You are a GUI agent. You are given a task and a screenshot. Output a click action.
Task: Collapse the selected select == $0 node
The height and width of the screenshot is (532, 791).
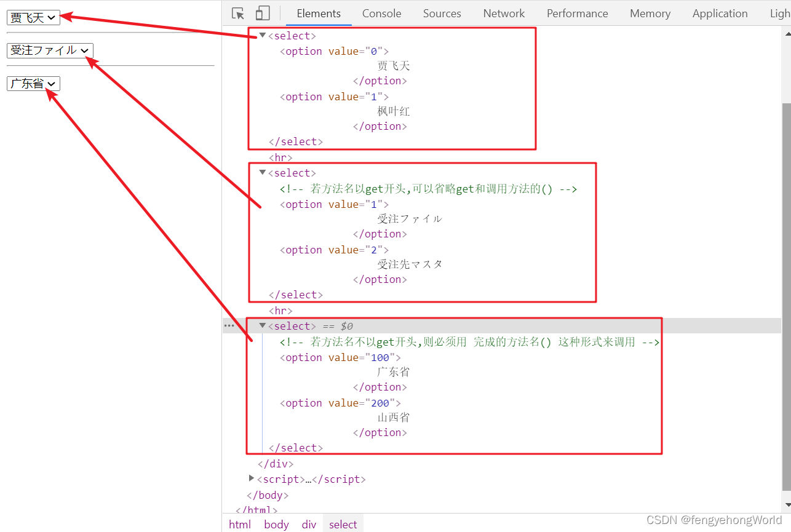tap(263, 326)
